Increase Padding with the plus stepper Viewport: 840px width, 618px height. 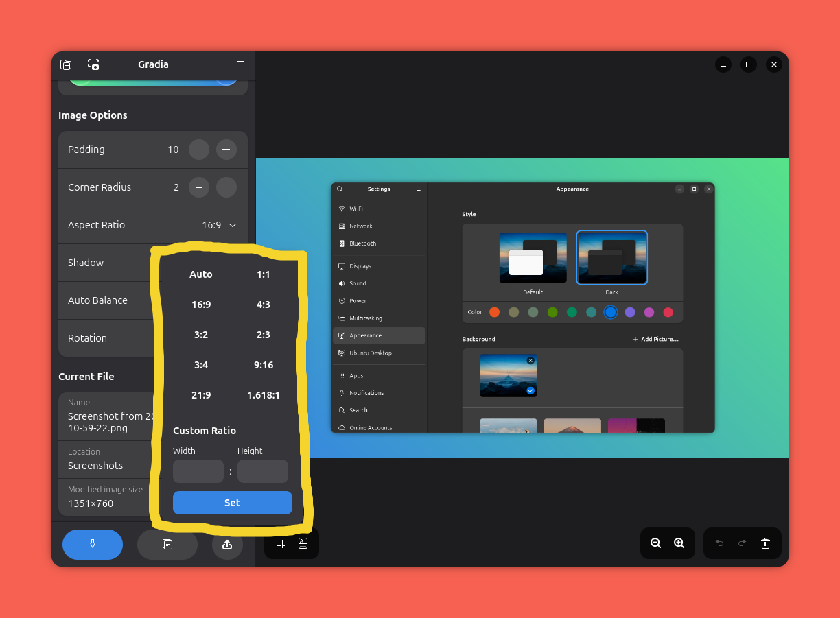tap(226, 149)
